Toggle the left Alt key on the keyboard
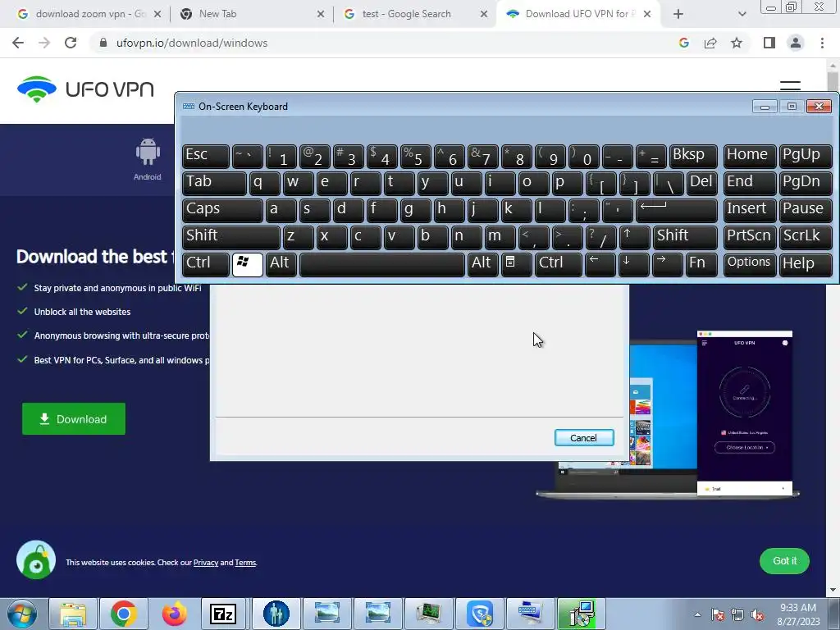 point(281,265)
